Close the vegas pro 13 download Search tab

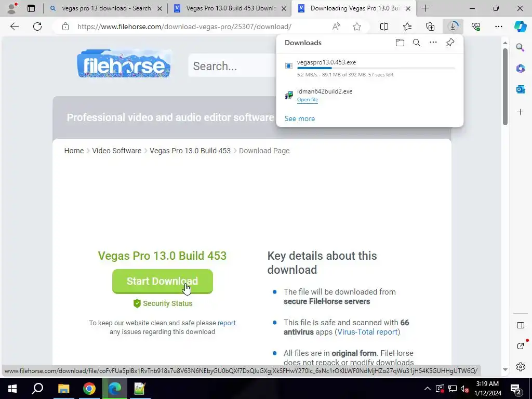click(159, 8)
